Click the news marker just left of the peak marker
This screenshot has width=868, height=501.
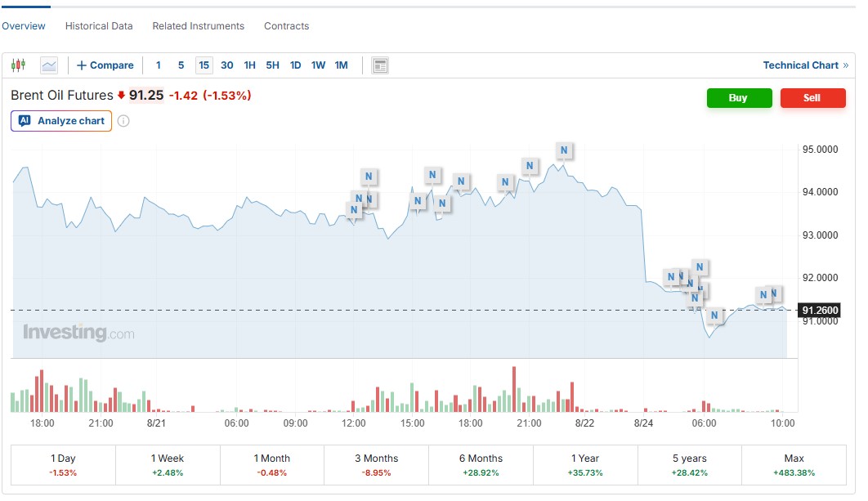tap(530, 166)
